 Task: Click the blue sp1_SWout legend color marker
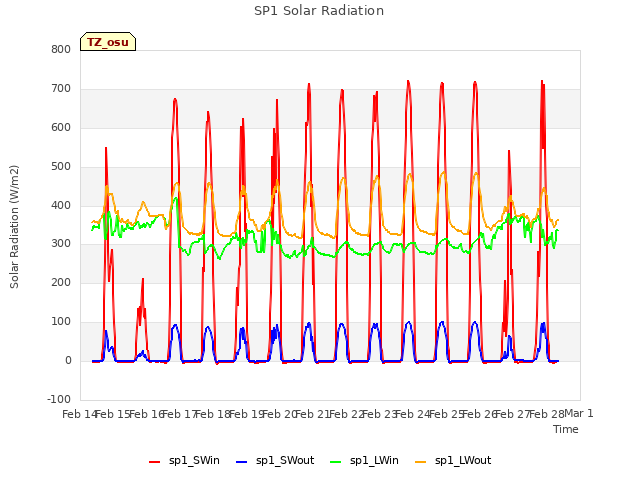[242, 462]
